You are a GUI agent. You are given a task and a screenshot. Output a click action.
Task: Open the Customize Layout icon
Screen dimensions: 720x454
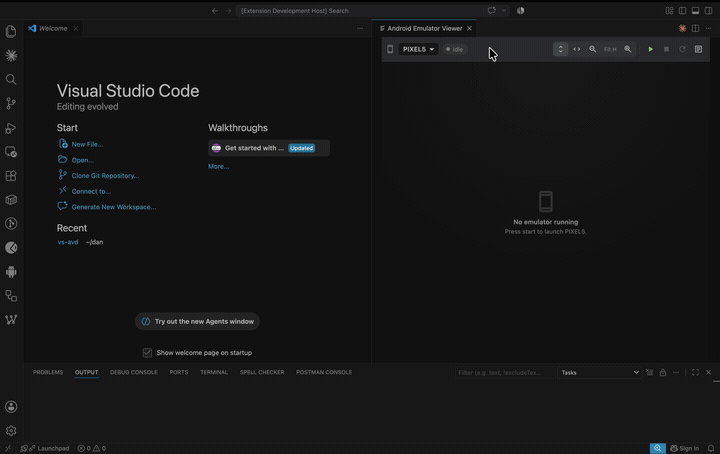pyautogui.click(x=669, y=11)
